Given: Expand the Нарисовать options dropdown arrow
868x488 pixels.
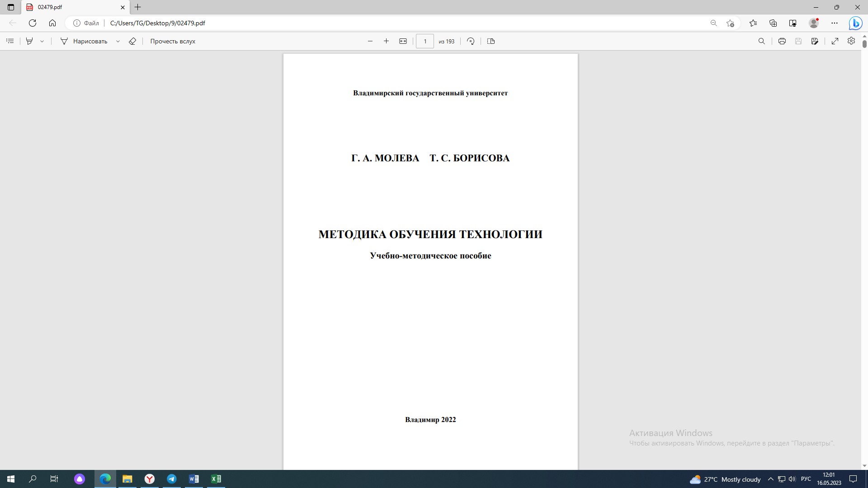Looking at the screenshot, I should (x=118, y=41).
